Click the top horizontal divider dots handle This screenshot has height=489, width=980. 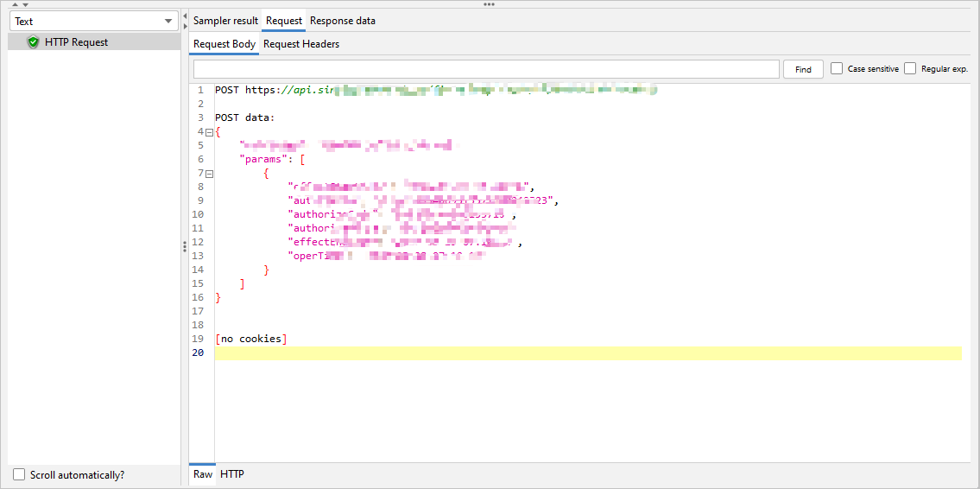pos(489,4)
